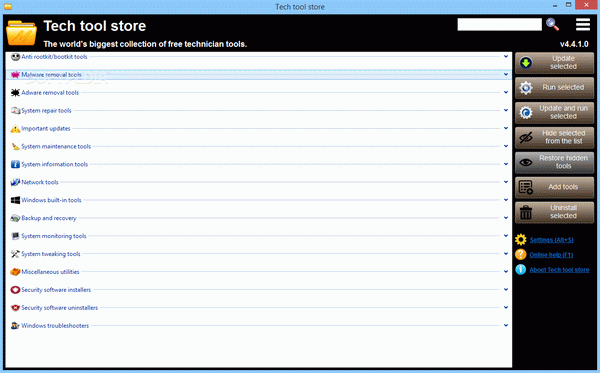The image size is (600, 373).
Task: Click the Update selected button
Action: [554, 63]
